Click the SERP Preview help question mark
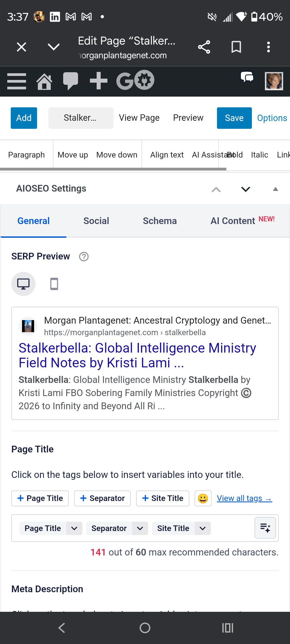Viewport: 290px width, 644px height. pyautogui.click(x=84, y=257)
